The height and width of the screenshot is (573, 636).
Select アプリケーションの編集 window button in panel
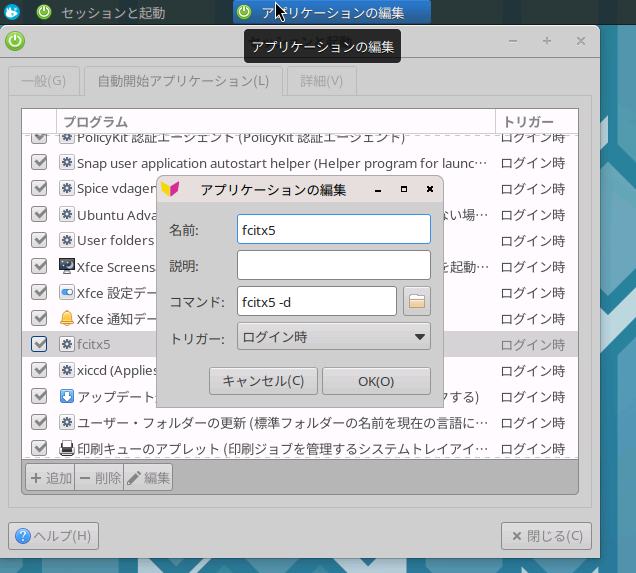point(332,12)
